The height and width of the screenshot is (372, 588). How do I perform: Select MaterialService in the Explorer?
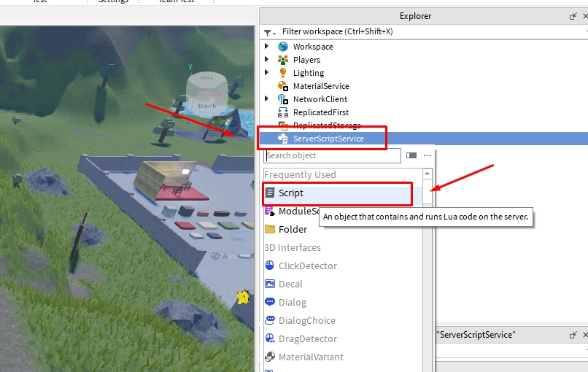coord(321,86)
